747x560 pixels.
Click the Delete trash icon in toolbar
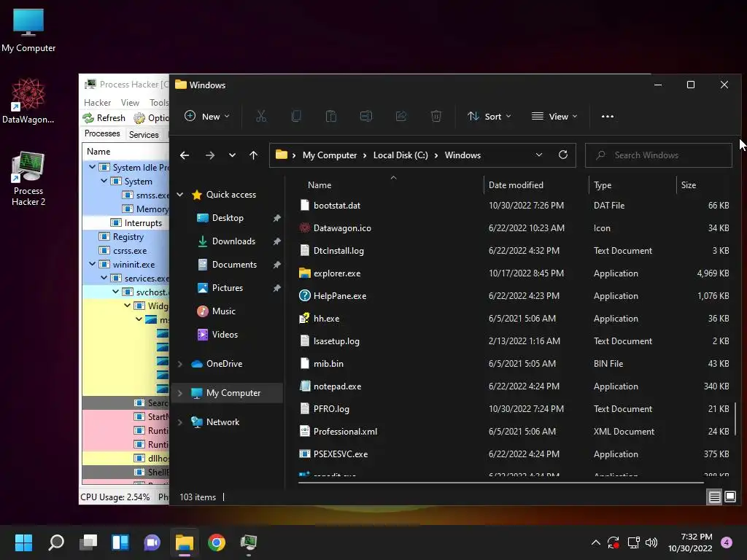pos(436,116)
